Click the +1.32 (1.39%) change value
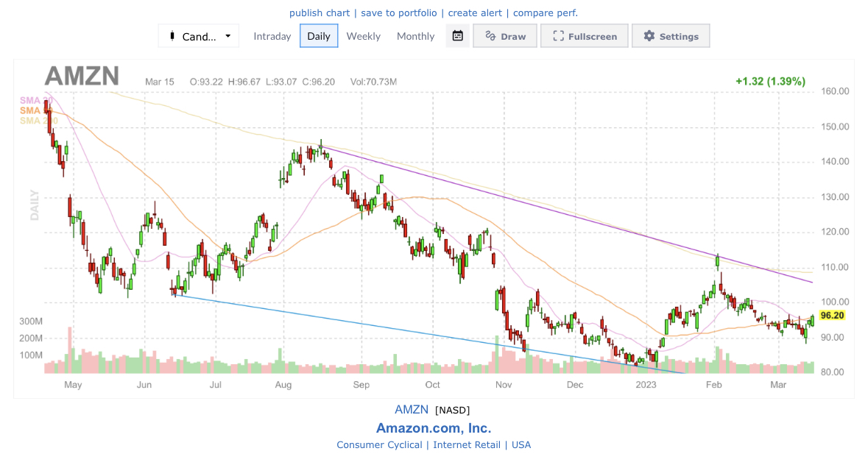 tap(770, 81)
